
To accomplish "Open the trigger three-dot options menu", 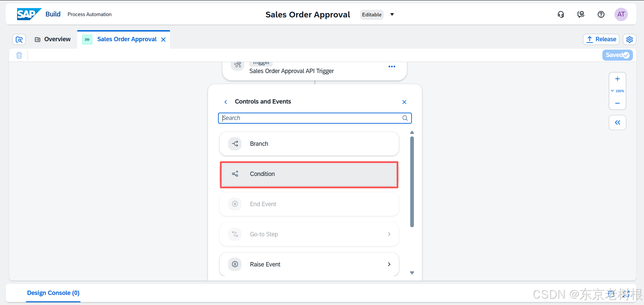I will tap(392, 67).
